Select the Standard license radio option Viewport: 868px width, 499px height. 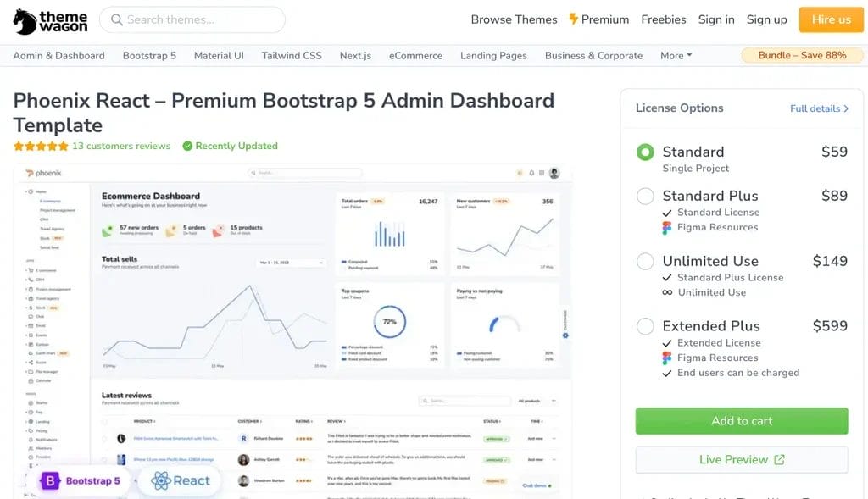645,152
